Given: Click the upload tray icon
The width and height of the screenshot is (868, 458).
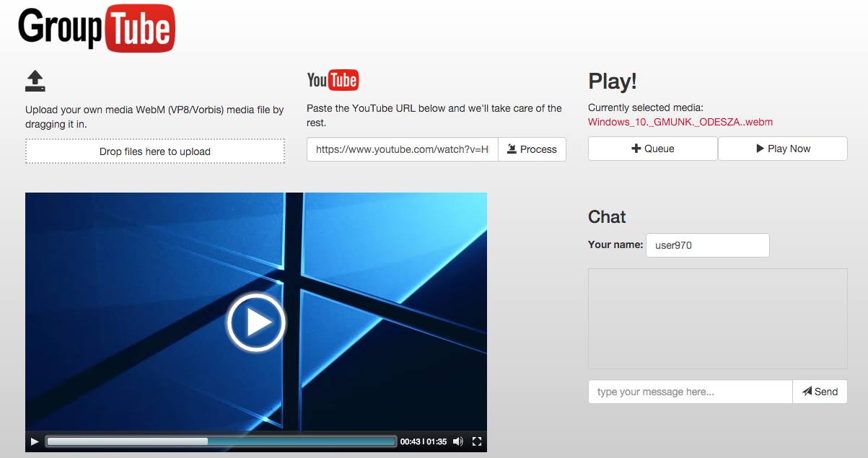Looking at the screenshot, I should tap(35, 81).
